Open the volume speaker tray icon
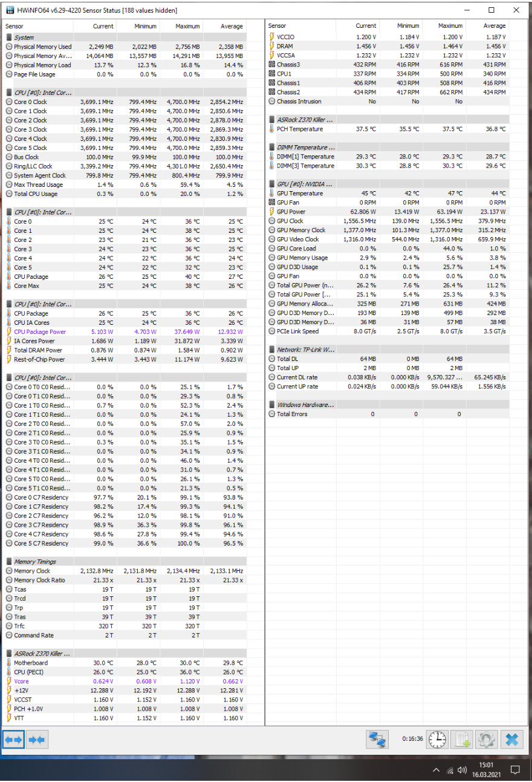This screenshot has height=782, width=532. coord(462,771)
